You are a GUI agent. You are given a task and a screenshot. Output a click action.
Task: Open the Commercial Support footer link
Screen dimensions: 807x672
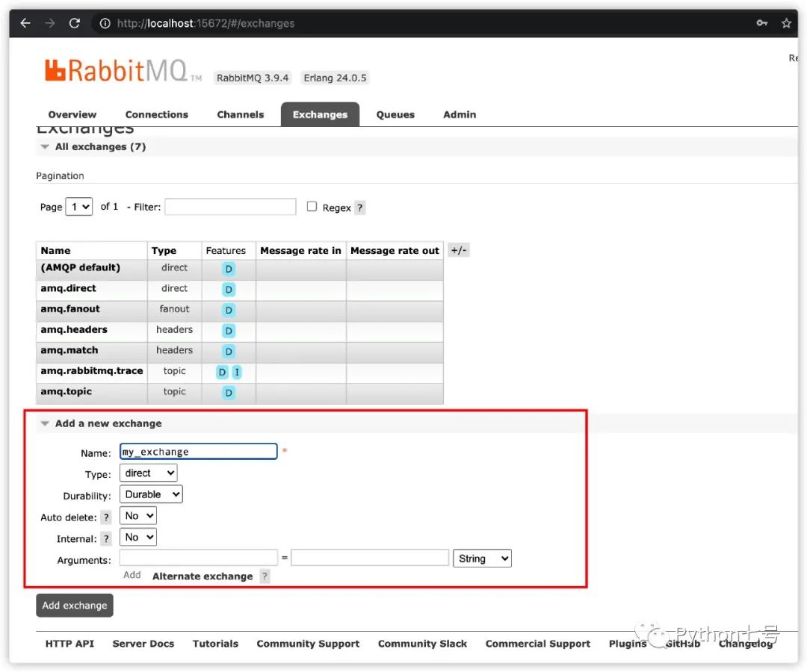point(538,644)
